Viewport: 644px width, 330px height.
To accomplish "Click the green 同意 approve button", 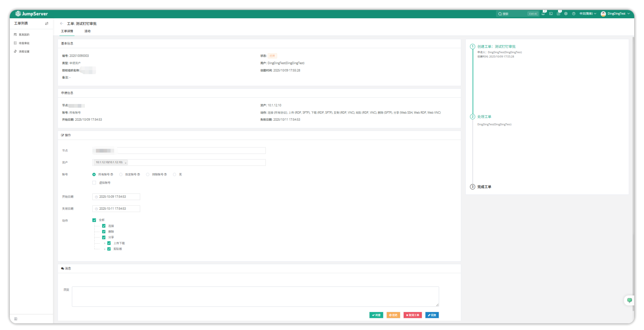I will [376, 315].
